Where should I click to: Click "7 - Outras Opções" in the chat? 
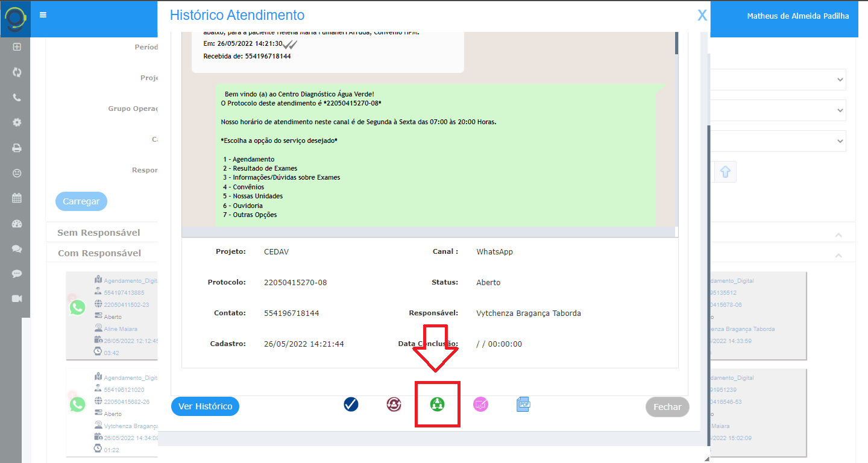point(250,215)
